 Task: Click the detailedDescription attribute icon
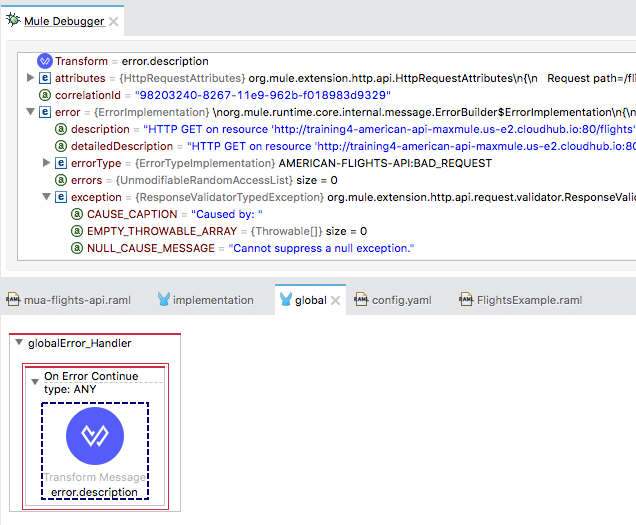click(x=61, y=146)
